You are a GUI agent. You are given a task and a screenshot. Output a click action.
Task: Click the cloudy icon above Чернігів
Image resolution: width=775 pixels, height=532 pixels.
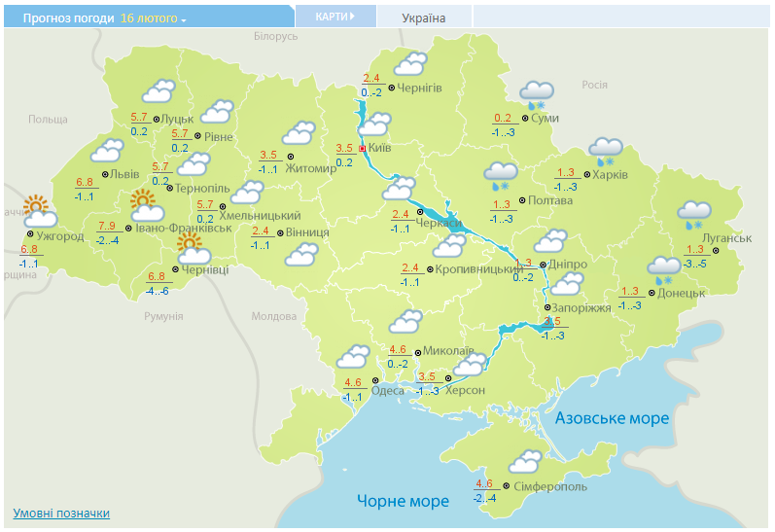pos(409,65)
